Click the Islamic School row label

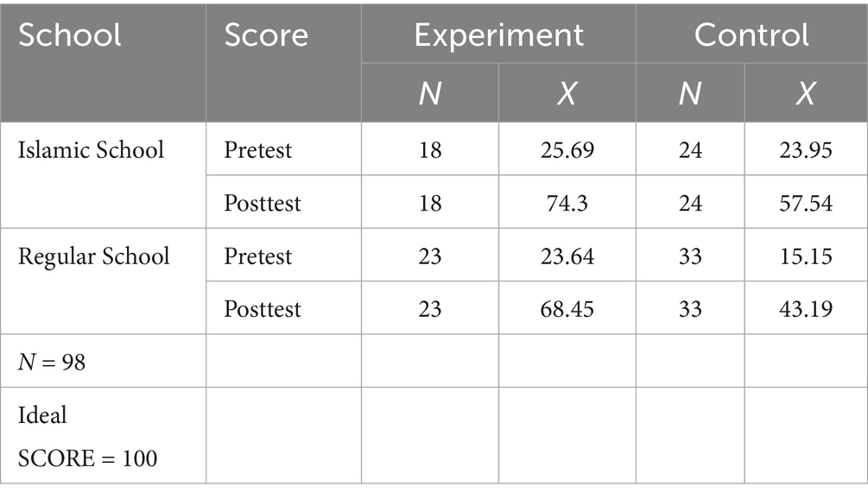pyautogui.click(x=91, y=150)
